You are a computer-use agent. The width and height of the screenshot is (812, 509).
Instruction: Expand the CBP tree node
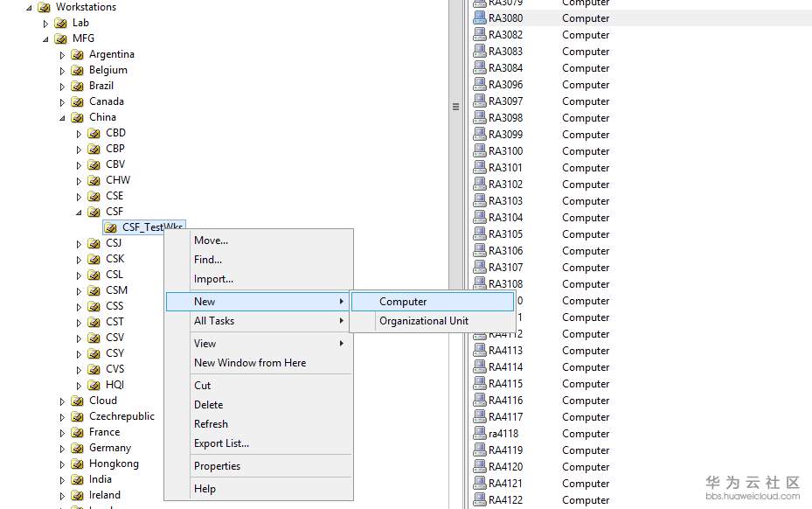point(79,150)
